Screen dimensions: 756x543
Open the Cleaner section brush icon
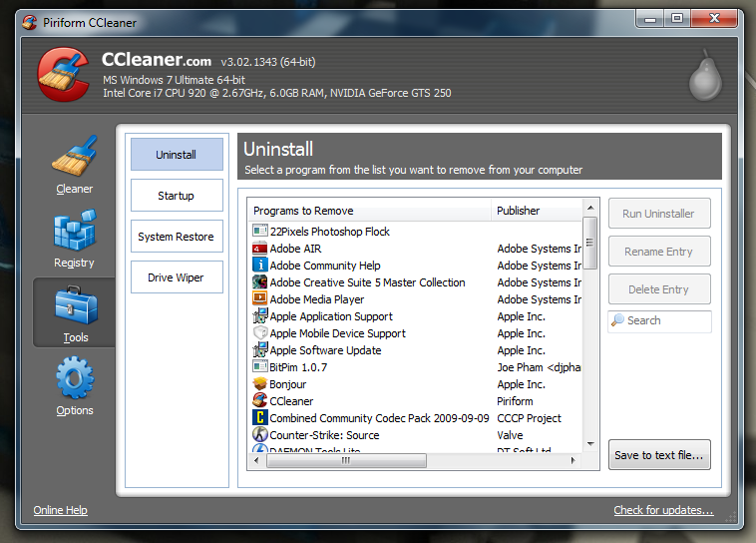[x=75, y=156]
